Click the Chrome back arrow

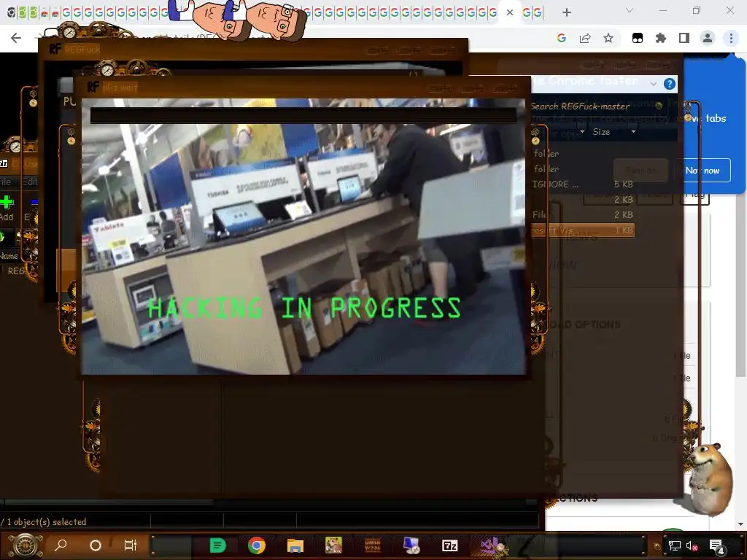tap(16, 38)
